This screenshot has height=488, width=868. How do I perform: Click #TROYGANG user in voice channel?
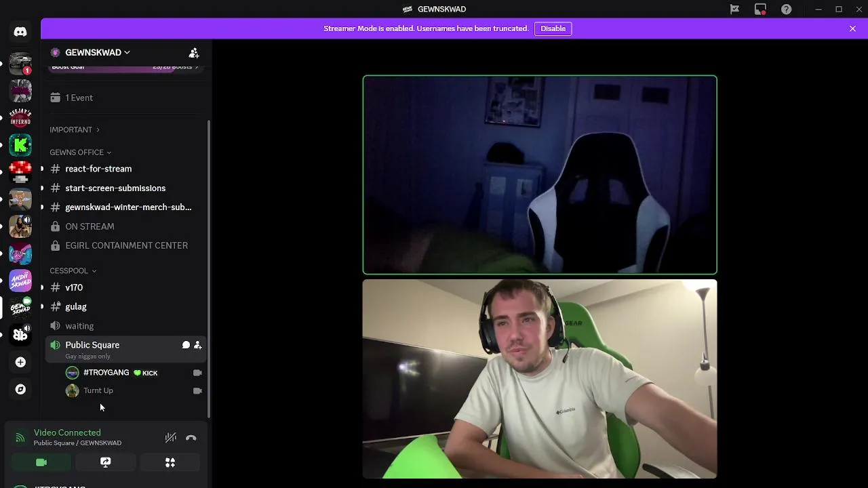coord(135,373)
